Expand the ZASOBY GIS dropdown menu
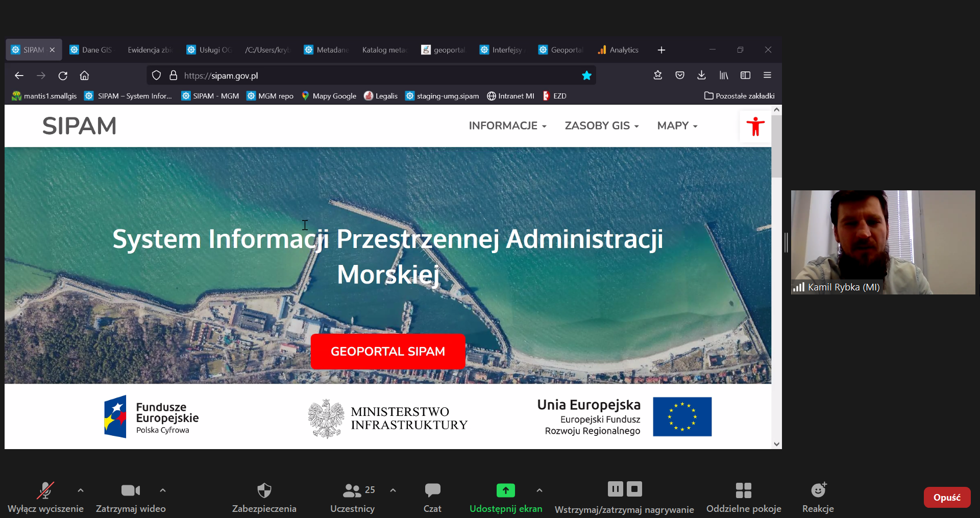 [x=601, y=126]
